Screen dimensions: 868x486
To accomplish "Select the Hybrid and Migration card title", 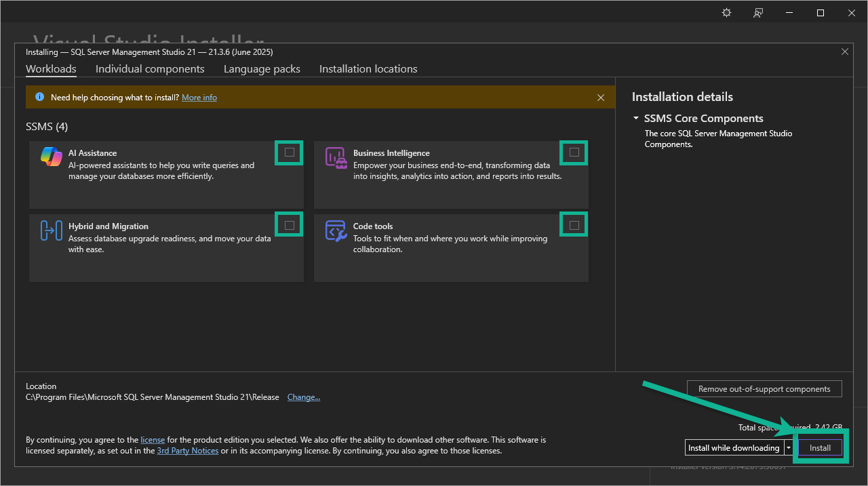I will (x=108, y=226).
